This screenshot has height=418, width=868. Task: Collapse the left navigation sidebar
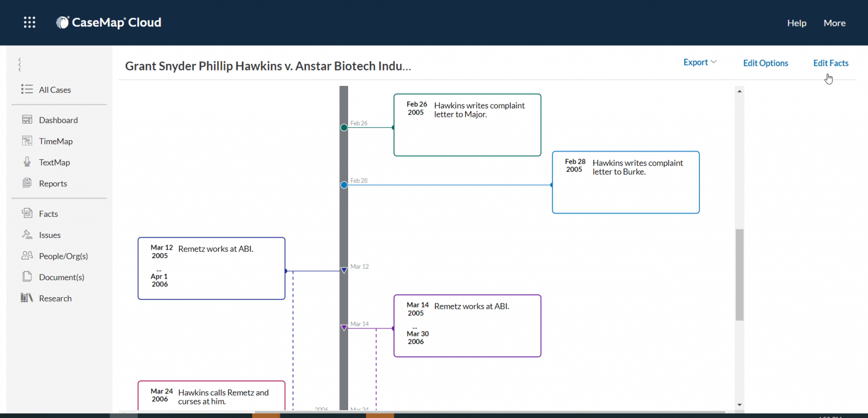19,64
